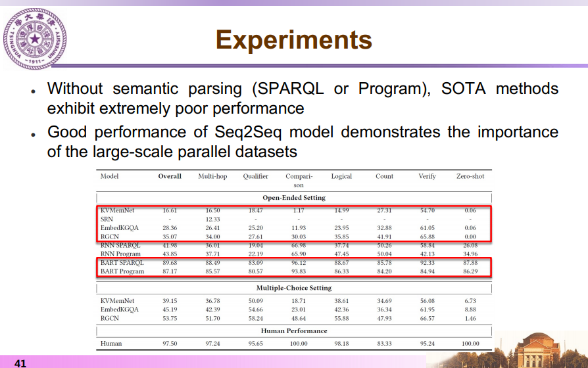Select the "Multi-hop" column header
This screenshot has height=368, width=588.
click(212, 176)
